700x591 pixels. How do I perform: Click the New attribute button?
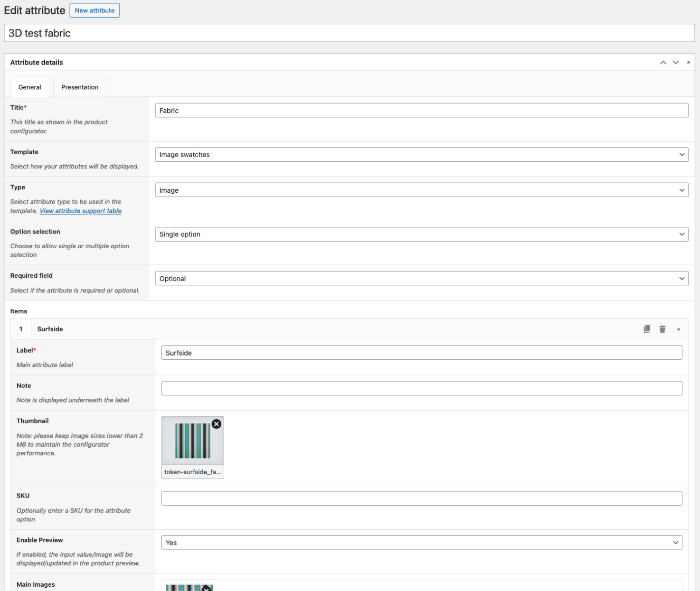(95, 10)
